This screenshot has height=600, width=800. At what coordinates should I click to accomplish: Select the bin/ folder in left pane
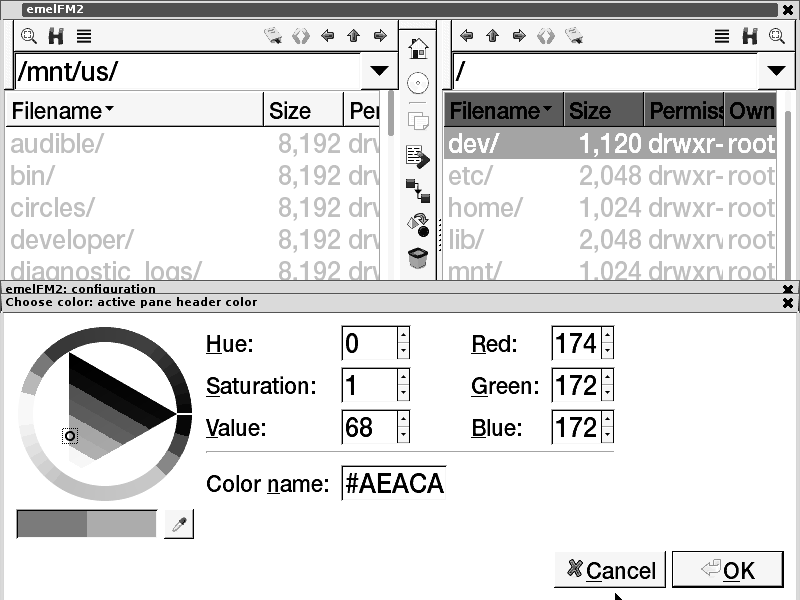tap(193, 176)
